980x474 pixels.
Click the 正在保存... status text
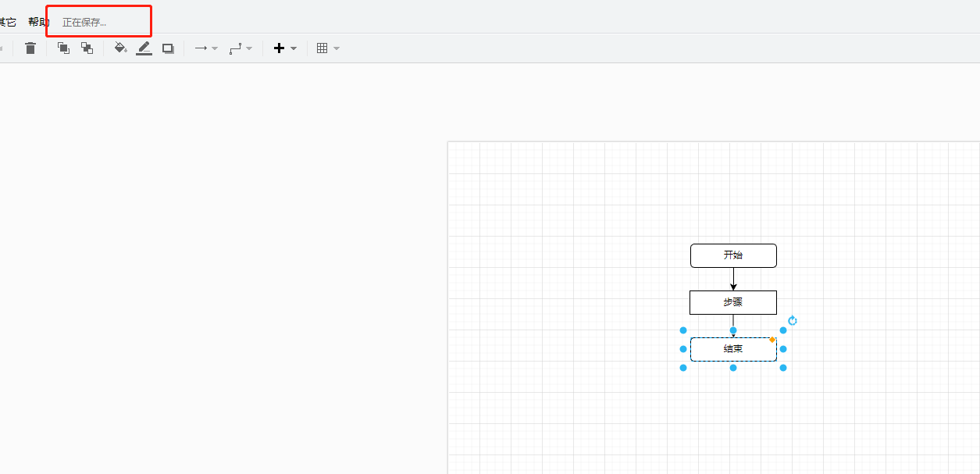tap(84, 23)
